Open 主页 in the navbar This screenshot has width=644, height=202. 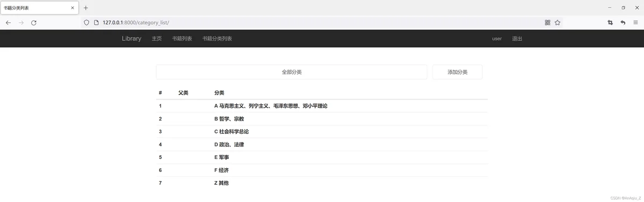point(157,39)
